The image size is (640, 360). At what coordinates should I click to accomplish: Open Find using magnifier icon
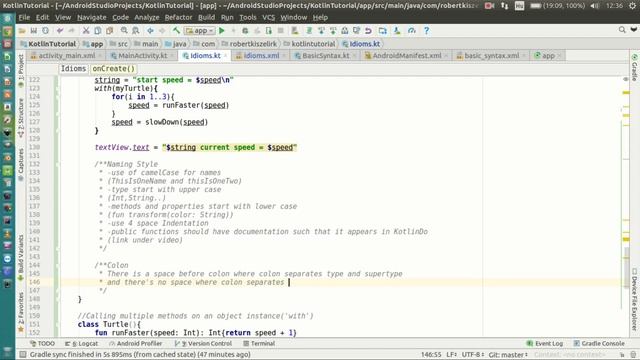[124, 31]
